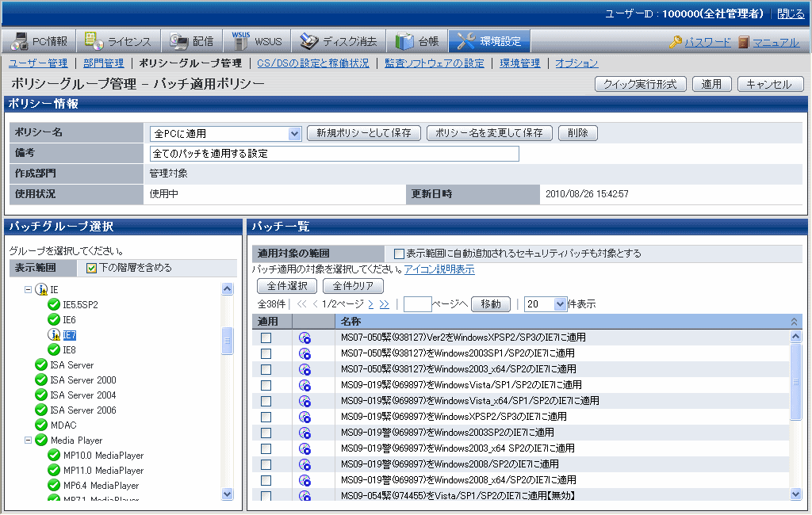Click the MP11.0 MediaPlayer status icon

54,471
